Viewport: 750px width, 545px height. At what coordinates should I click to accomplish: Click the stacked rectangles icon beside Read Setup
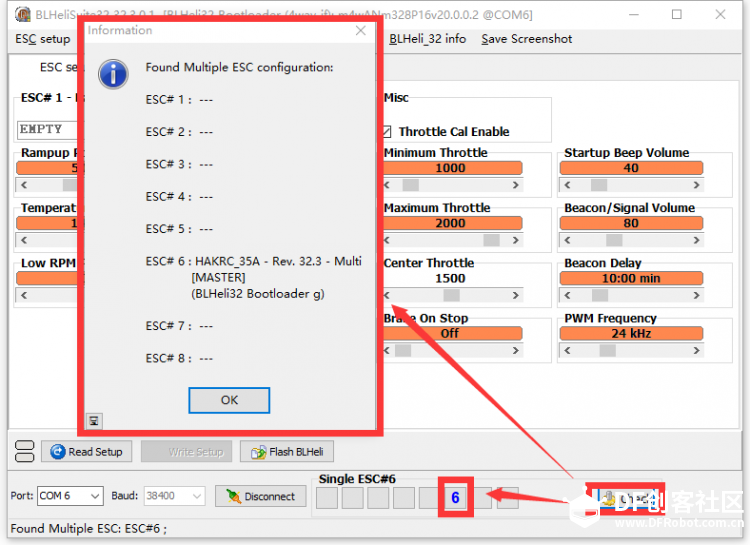24,451
